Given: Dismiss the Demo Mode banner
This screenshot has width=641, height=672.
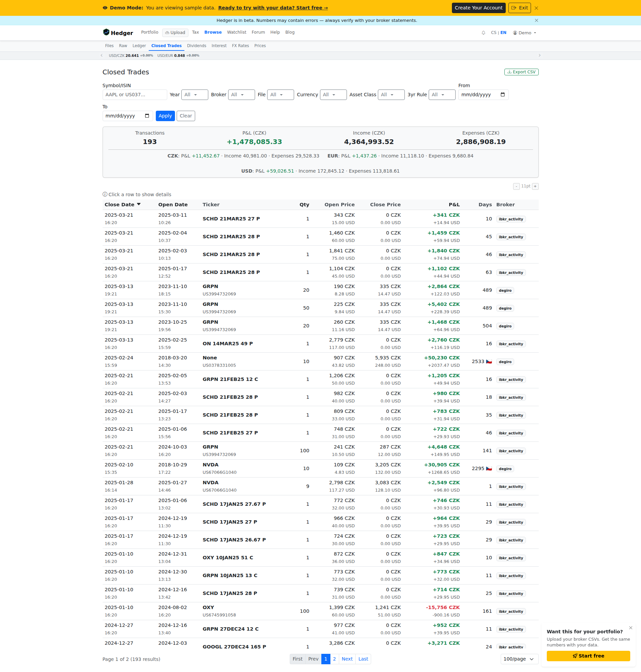Looking at the screenshot, I should (536, 8).
